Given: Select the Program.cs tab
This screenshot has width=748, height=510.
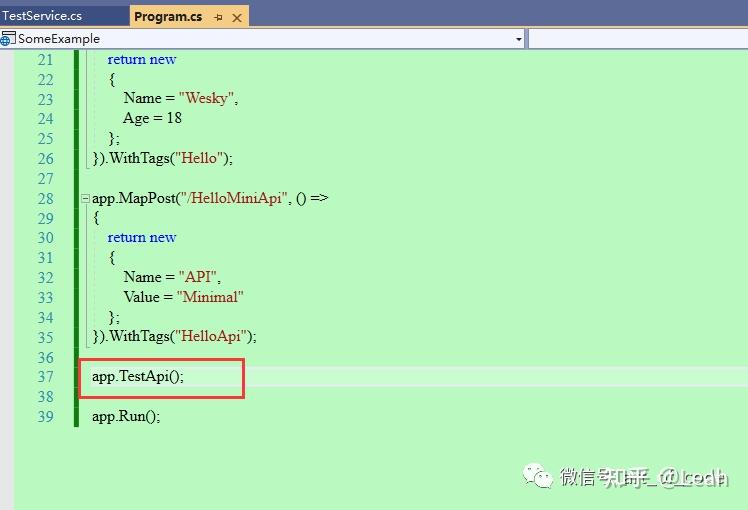Looking at the screenshot, I should 168,17.
